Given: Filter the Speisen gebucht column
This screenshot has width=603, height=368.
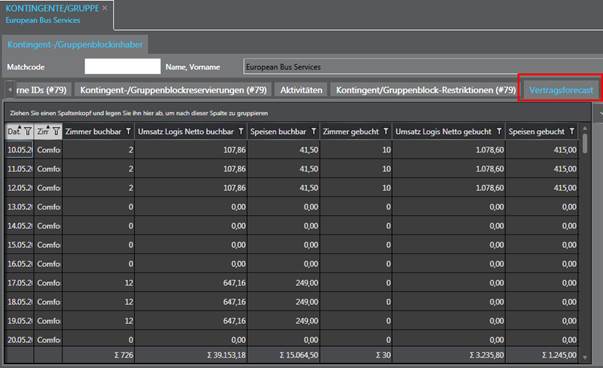Looking at the screenshot, I should [572, 132].
